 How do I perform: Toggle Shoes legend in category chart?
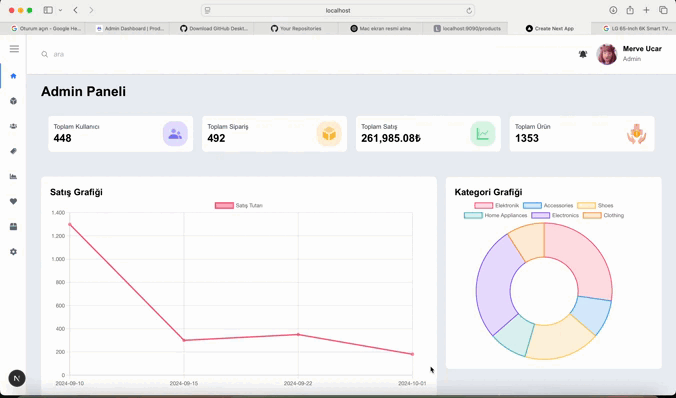pyautogui.click(x=595, y=206)
